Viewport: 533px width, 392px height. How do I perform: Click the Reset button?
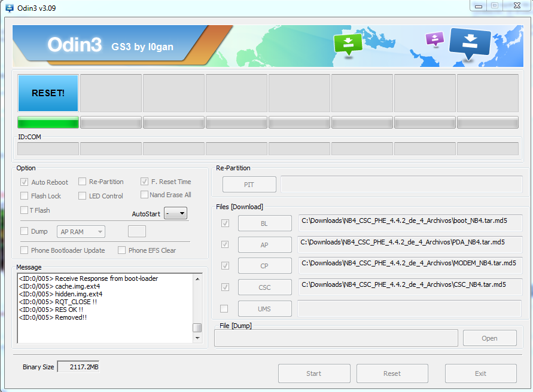tap(392, 373)
